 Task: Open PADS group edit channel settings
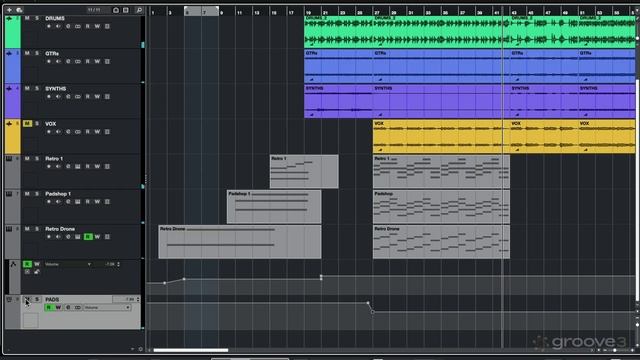(x=68, y=307)
